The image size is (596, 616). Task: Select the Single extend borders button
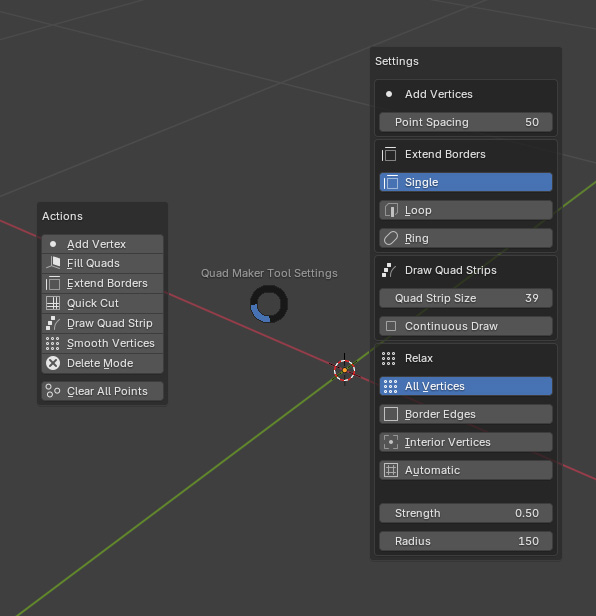pyautogui.click(x=466, y=182)
